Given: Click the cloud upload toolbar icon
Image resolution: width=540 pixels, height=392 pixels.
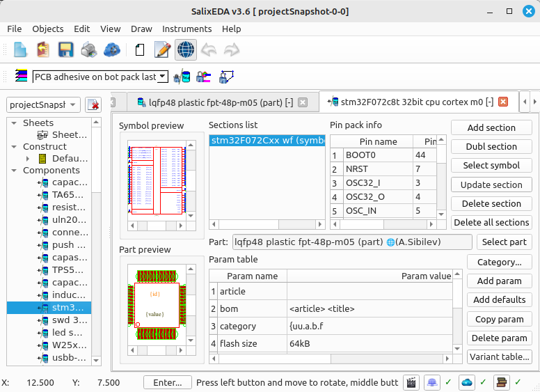Looking at the screenshot, I should (x=111, y=49).
